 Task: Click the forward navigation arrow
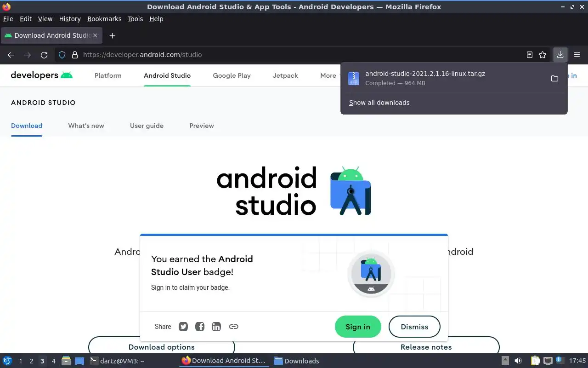point(28,55)
